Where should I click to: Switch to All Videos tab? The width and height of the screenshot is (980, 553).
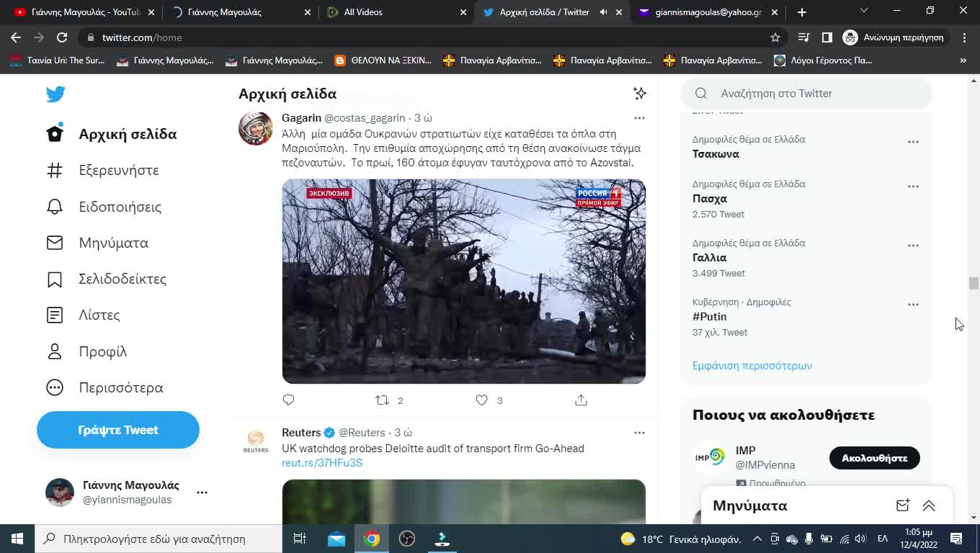[395, 12]
